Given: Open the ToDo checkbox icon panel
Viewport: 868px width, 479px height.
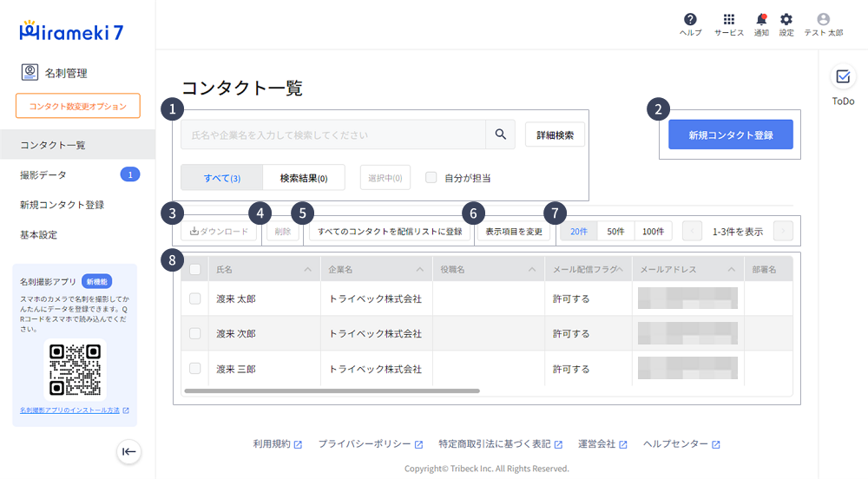Looking at the screenshot, I should (843, 76).
